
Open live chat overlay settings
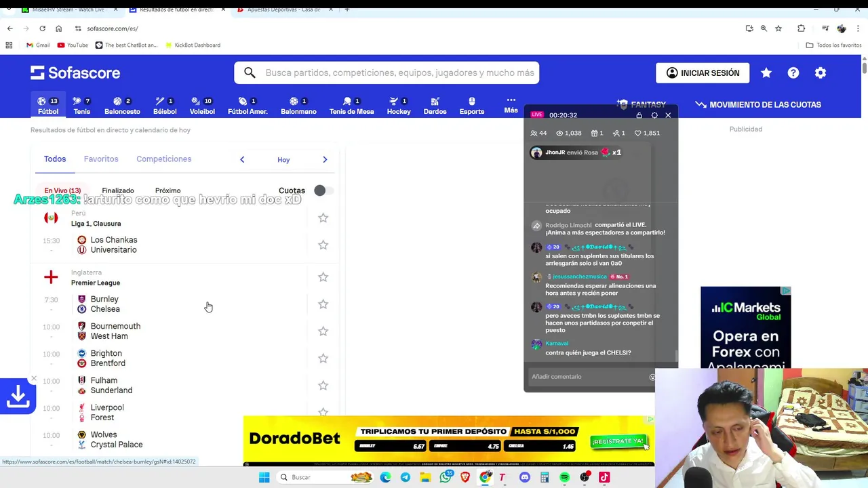pos(654,115)
